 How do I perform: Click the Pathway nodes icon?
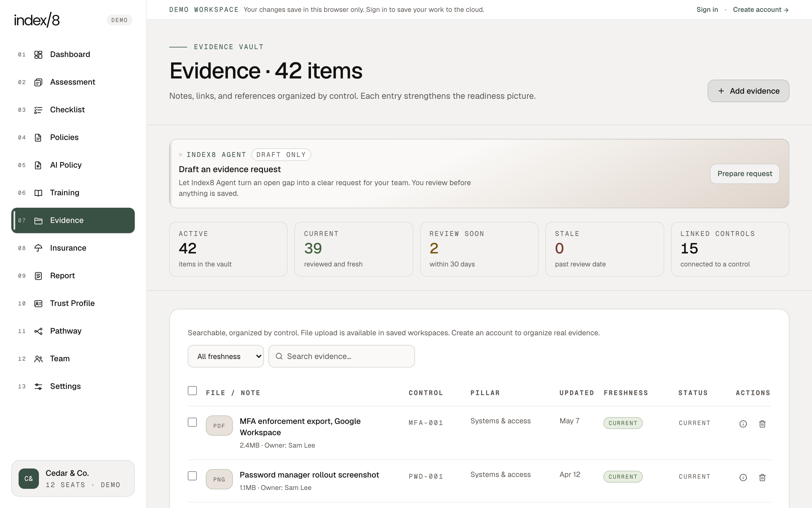pyautogui.click(x=38, y=331)
